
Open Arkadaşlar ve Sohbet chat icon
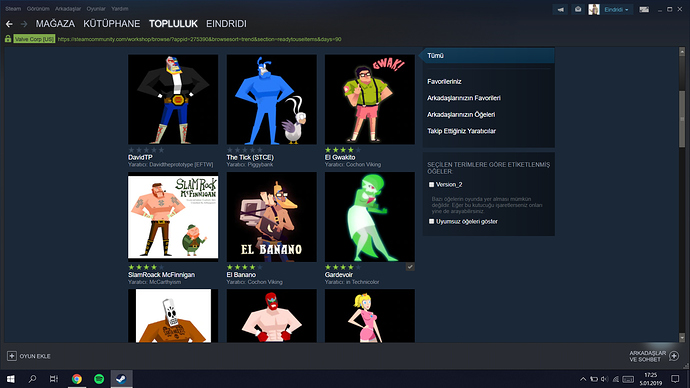[x=674, y=356]
